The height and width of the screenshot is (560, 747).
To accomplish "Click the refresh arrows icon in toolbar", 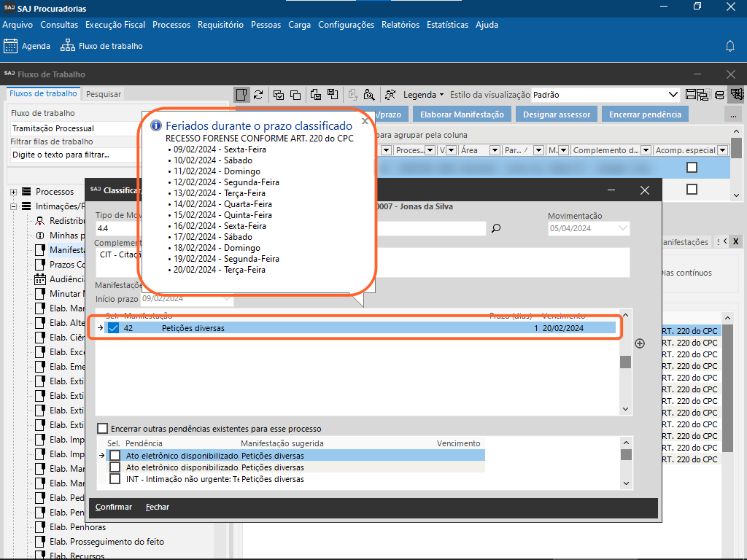I will [258, 95].
